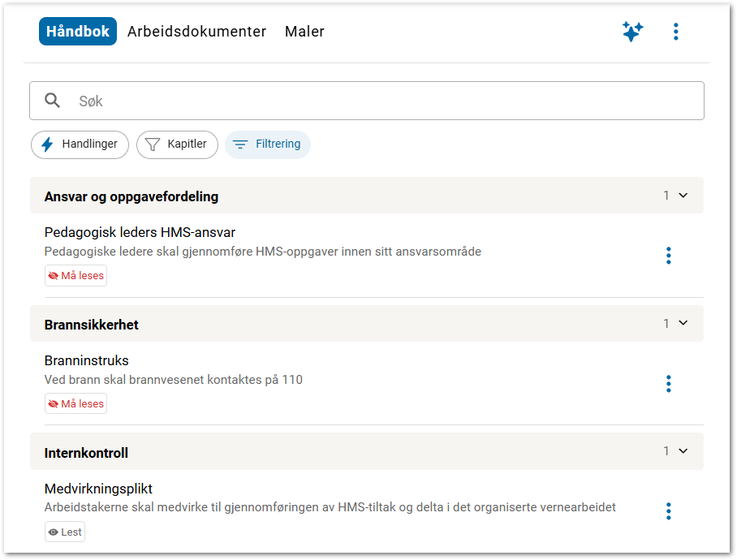This screenshot has height=560, width=737.
Task: Click Lest badge under Medvirkningsplikt
Action: [x=65, y=532]
